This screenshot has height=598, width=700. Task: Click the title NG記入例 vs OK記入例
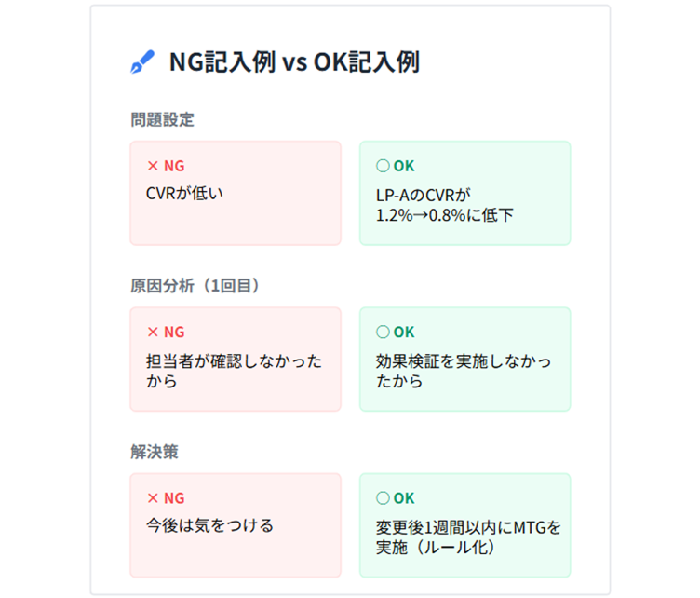pyautogui.click(x=293, y=63)
